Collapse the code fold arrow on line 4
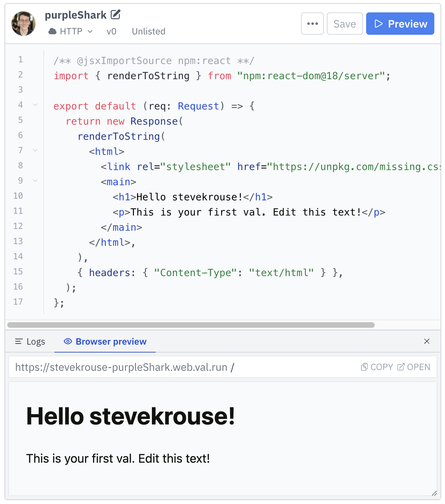Screen dimensions: 445x504 click(x=35, y=105)
